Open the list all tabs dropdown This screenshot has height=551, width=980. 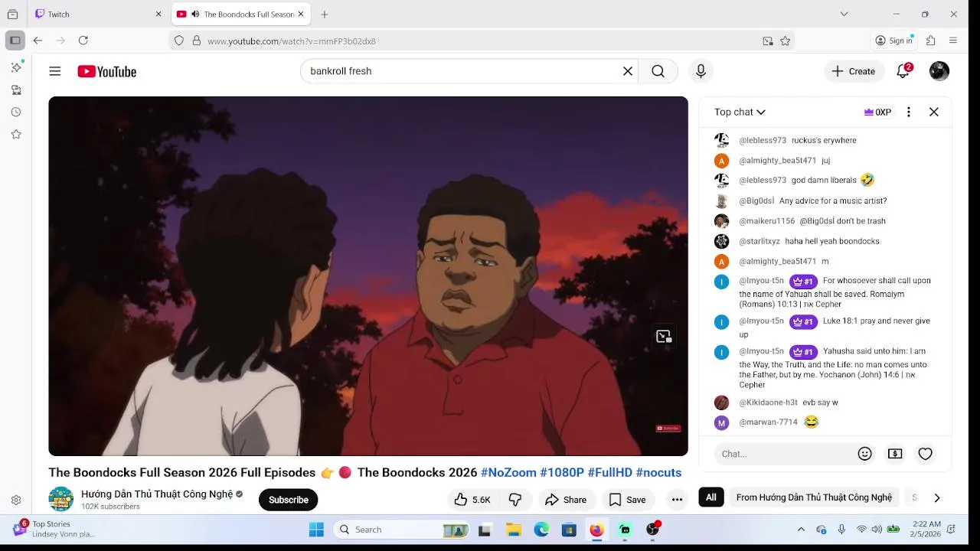(x=844, y=14)
